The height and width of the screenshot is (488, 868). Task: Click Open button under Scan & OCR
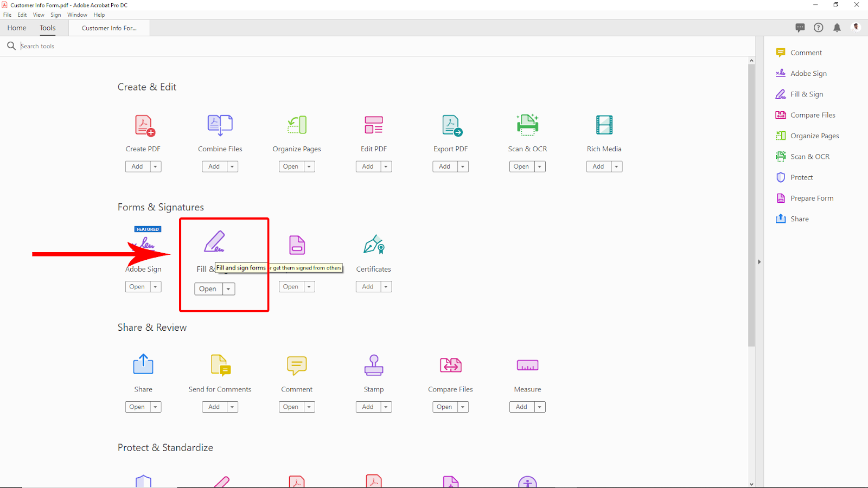click(x=521, y=166)
